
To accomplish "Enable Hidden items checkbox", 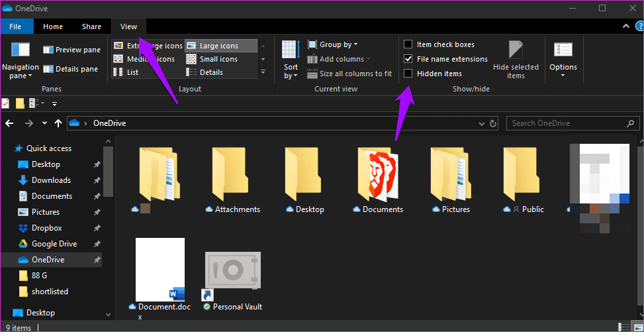I will coord(408,74).
